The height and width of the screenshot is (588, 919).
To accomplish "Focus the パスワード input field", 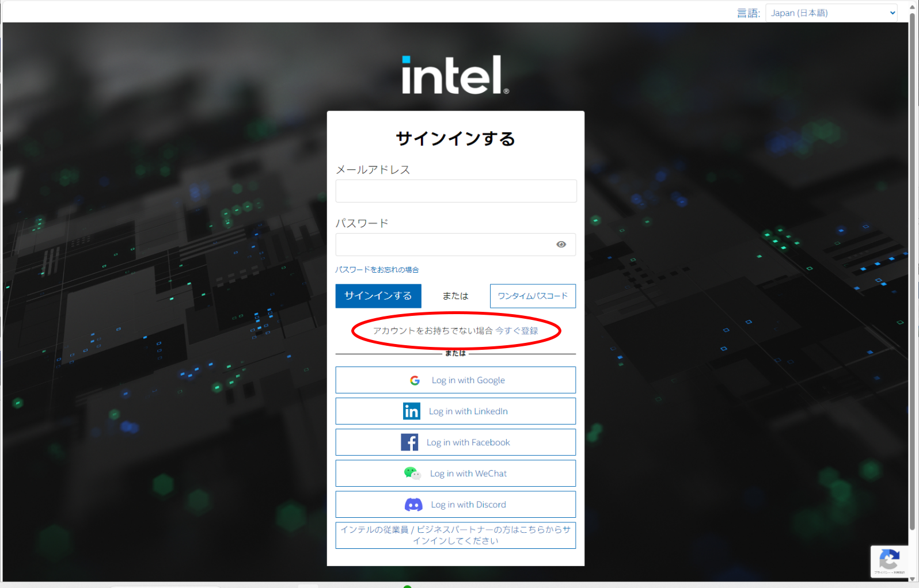I will pyautogui.click(x=455, y=245).
